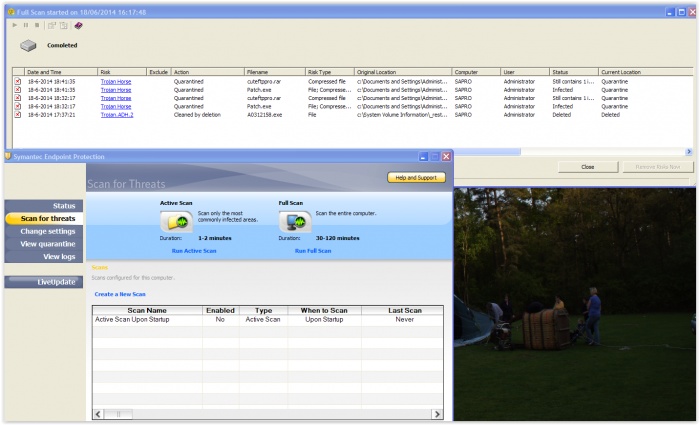Click the play scan toolbar icon
Screen dimensions: 700x425
click(16, 24)
